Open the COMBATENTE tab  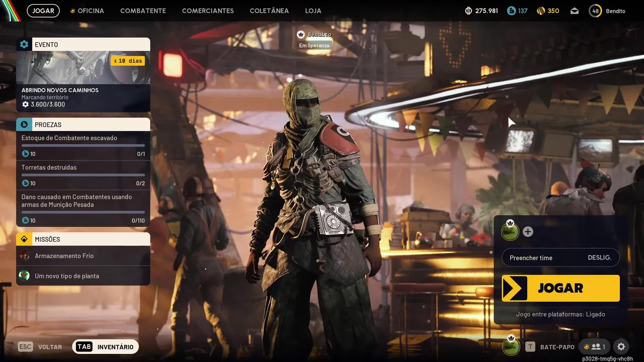[x=143, y=11]
